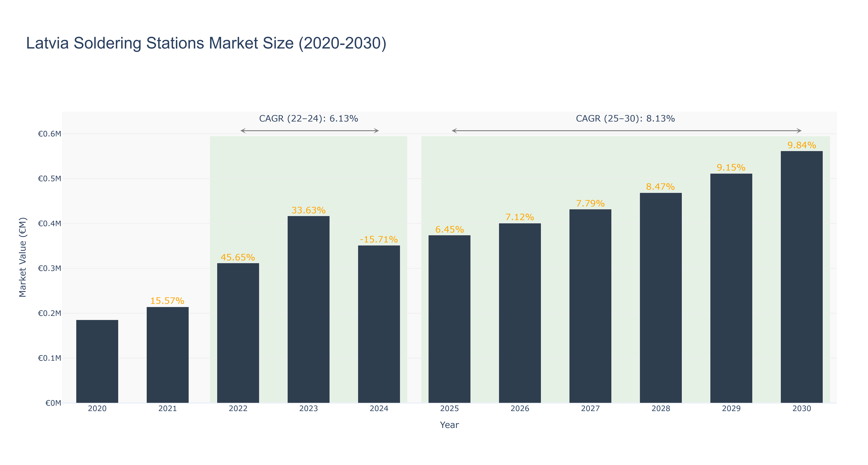Click the 6.45% growth label

(x=449, y=229)
